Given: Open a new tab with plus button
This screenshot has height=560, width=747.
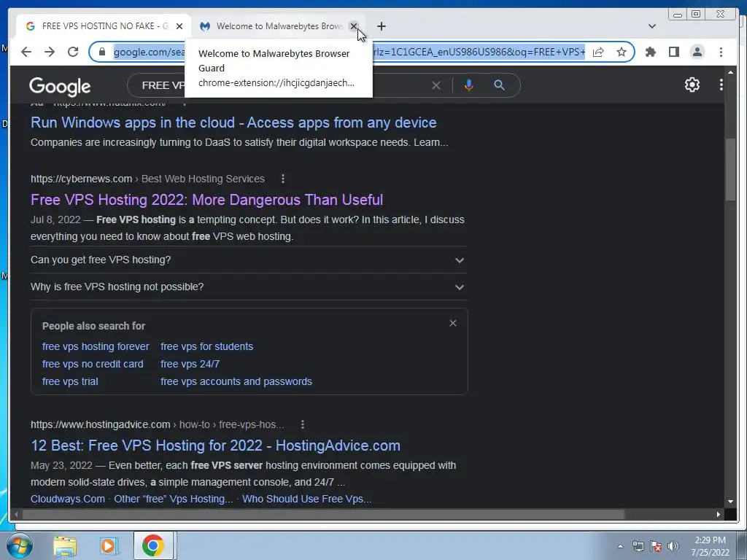Looking at the screenshot, I should coord(381,26).
